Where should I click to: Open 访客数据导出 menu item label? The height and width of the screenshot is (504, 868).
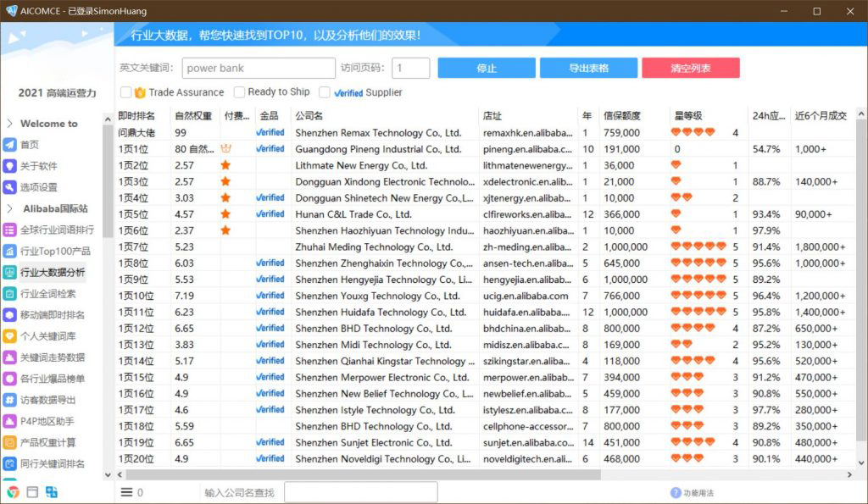click(47, 400)
